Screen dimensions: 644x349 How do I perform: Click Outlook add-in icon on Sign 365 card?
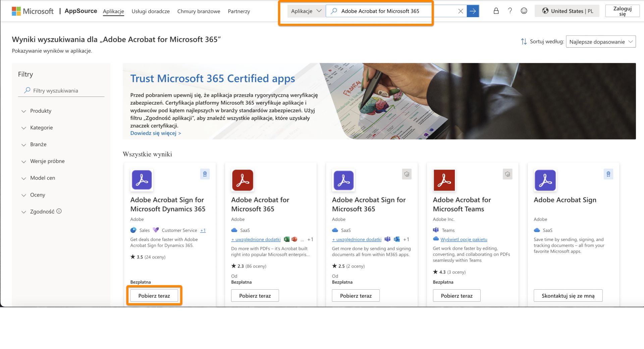click(397, 239)
